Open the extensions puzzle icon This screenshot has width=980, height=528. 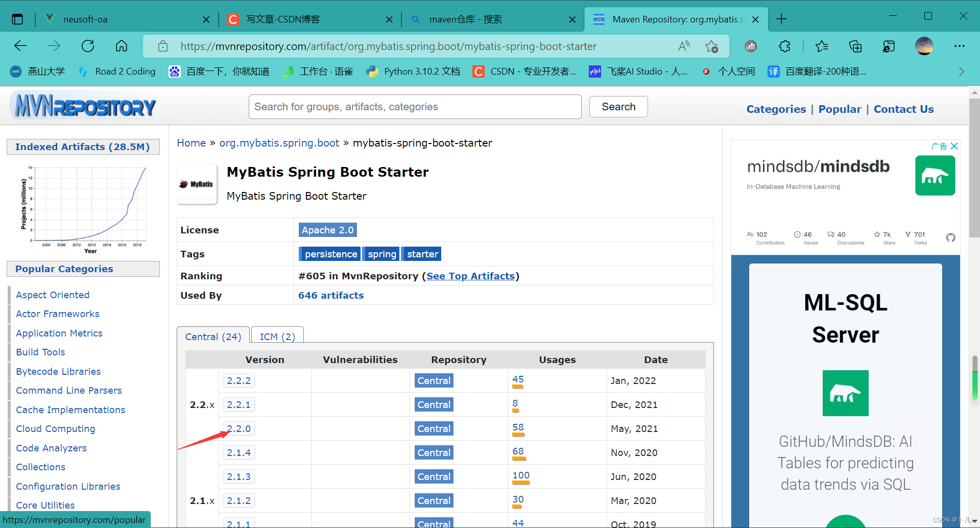pyautogui.click(x=785, y=46)
